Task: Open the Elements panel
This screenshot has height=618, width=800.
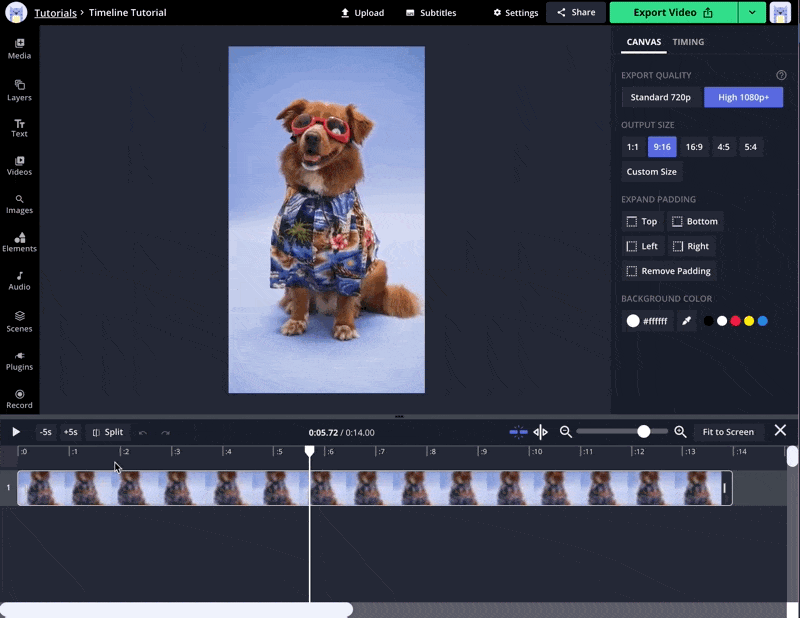Action: pyautogui.click(x=19, y=242)
